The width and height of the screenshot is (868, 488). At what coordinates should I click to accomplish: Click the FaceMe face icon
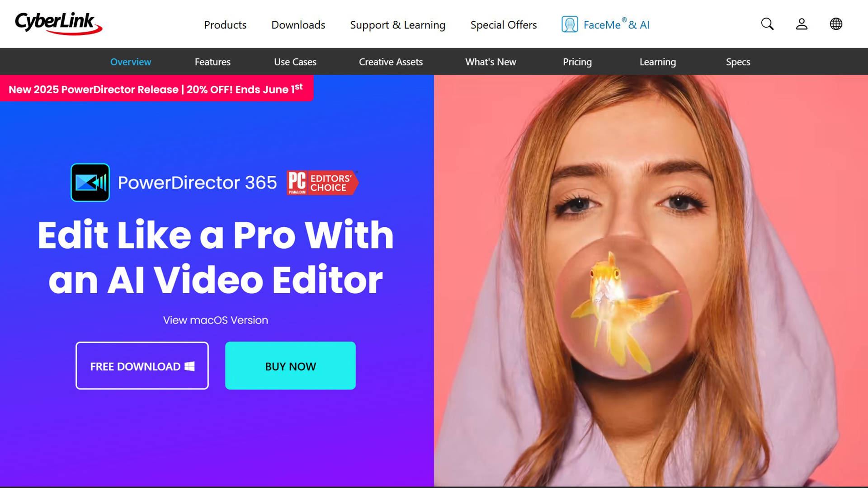pyautogui.click(x=570, y=24)
